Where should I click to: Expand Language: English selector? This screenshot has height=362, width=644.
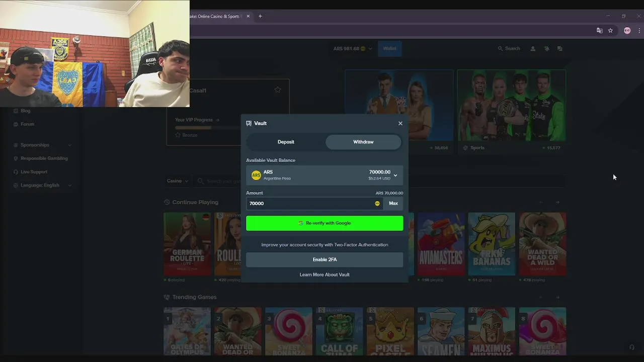[x=42, y=185]
